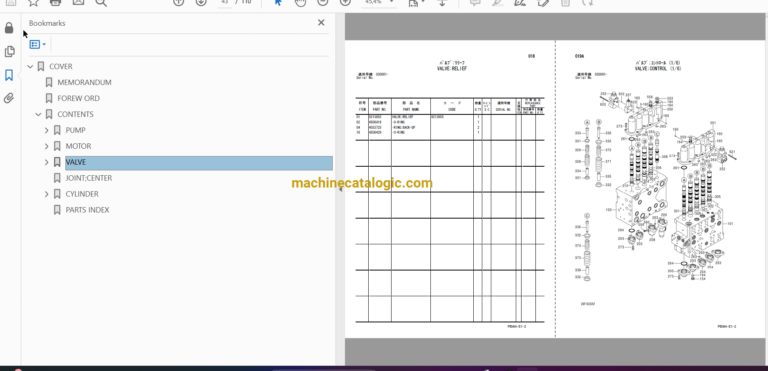
Task: Expand the PUMP bookmark
Action: click(47, 130)
